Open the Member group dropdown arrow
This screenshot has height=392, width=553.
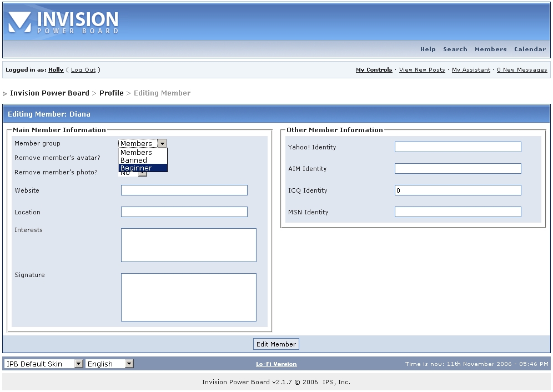pyautogui.click(x=162, y=143)
